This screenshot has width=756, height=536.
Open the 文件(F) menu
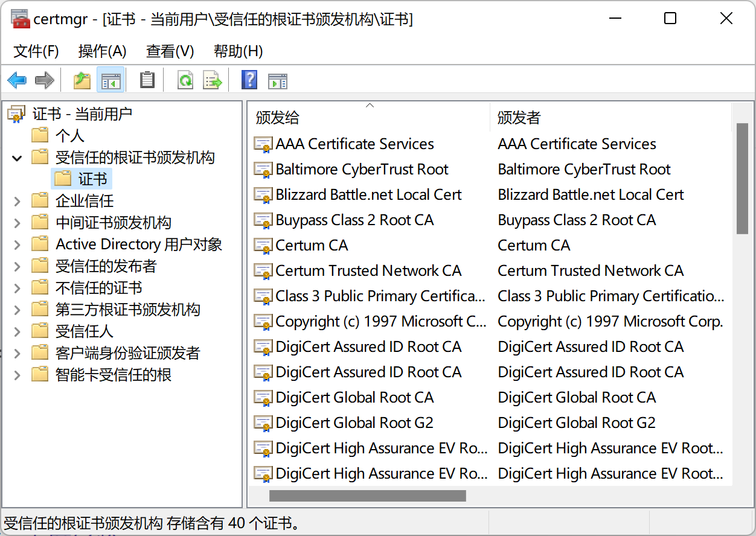coord(36,51)
